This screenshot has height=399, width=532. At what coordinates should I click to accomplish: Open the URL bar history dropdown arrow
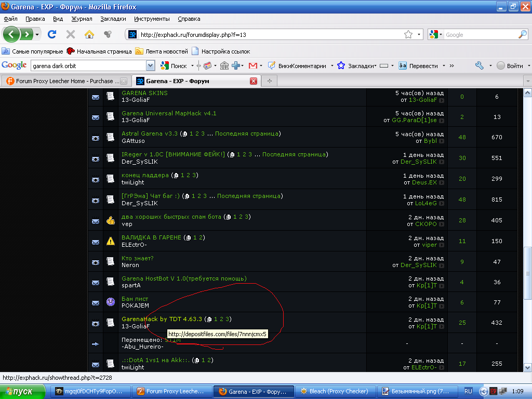[419, 35]
